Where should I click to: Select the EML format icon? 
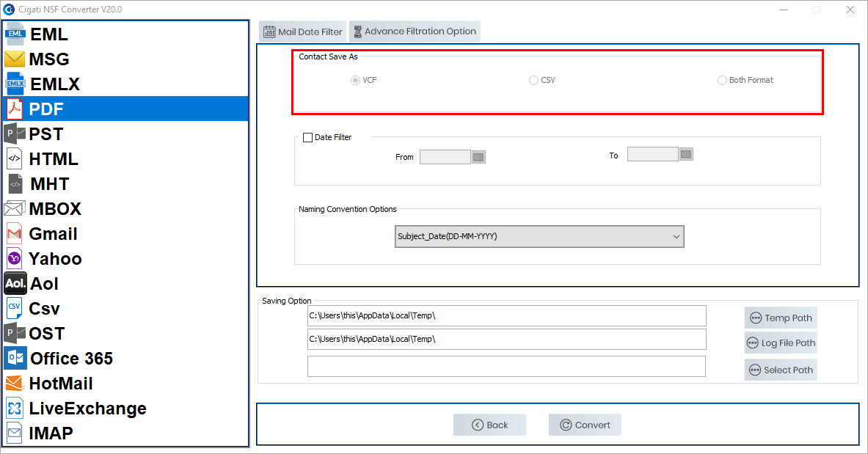(15, 34)
